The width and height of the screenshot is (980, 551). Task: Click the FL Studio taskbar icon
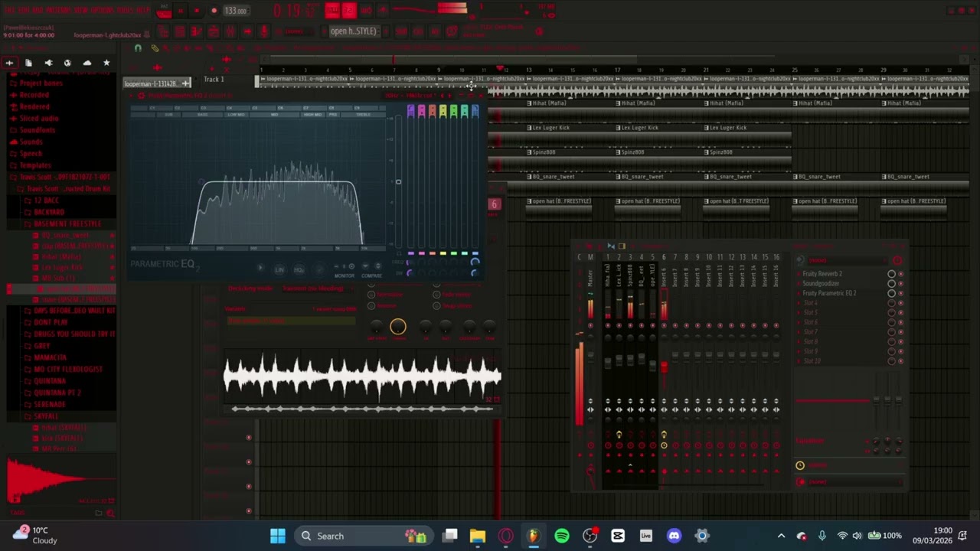[534, 536]
